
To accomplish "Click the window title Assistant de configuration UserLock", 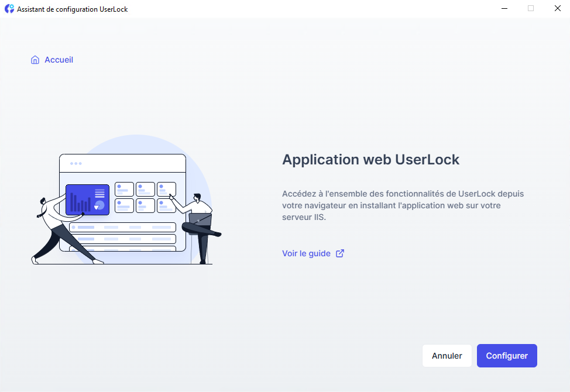I will pos(73,9).
